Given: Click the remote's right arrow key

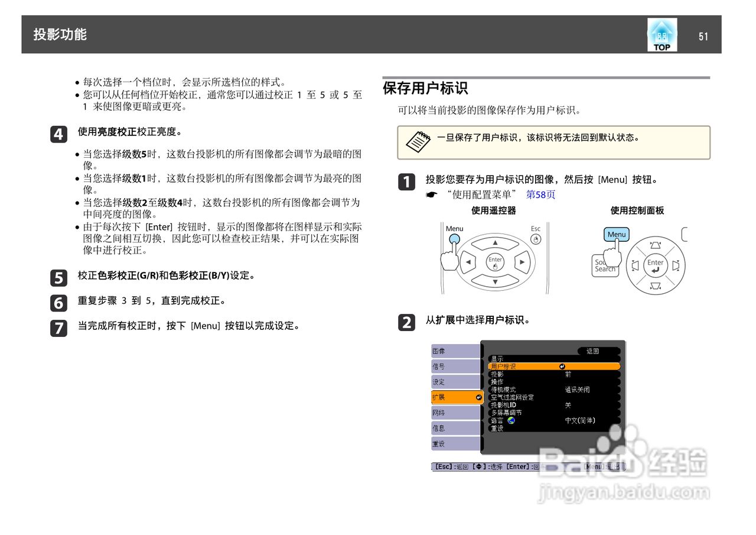Looking at the screenshot, I should pyautogui.click(x=522, y=262).
